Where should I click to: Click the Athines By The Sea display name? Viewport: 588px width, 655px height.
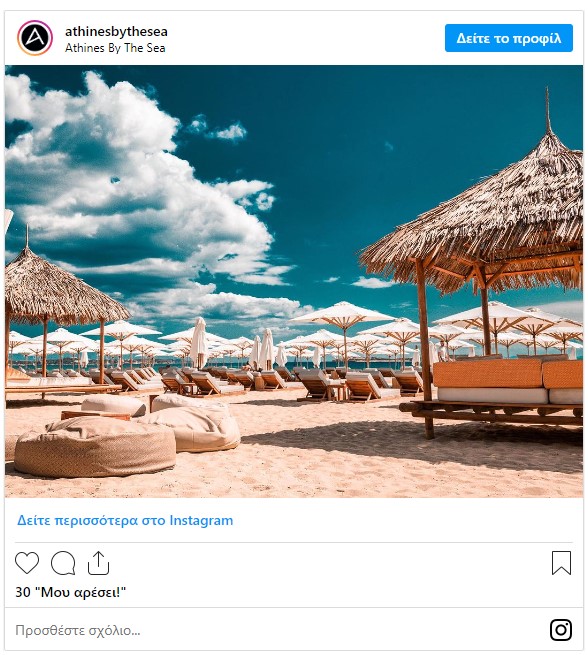point(115,48)
